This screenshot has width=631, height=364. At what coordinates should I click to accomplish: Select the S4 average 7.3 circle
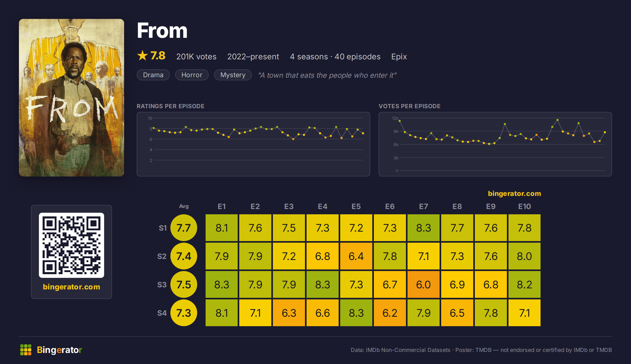[184, 313]
